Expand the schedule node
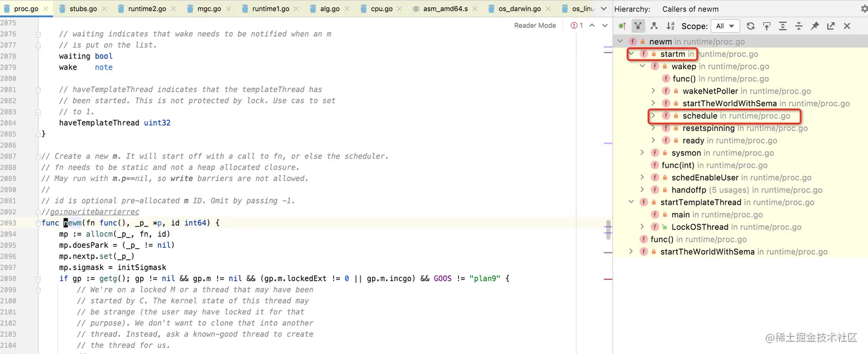 (x=653, y=116)
